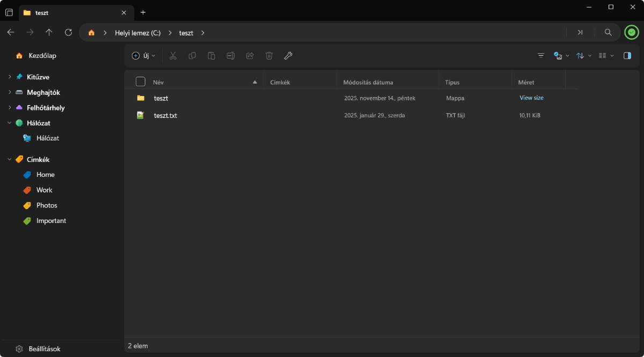
Task: Open the layout view dropdown
Action: click(606, 56)
